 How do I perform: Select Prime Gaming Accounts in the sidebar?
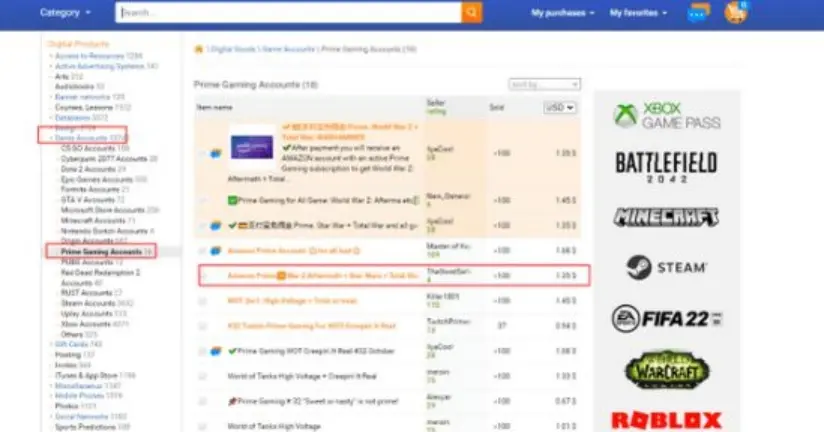[x=101, y=252]
